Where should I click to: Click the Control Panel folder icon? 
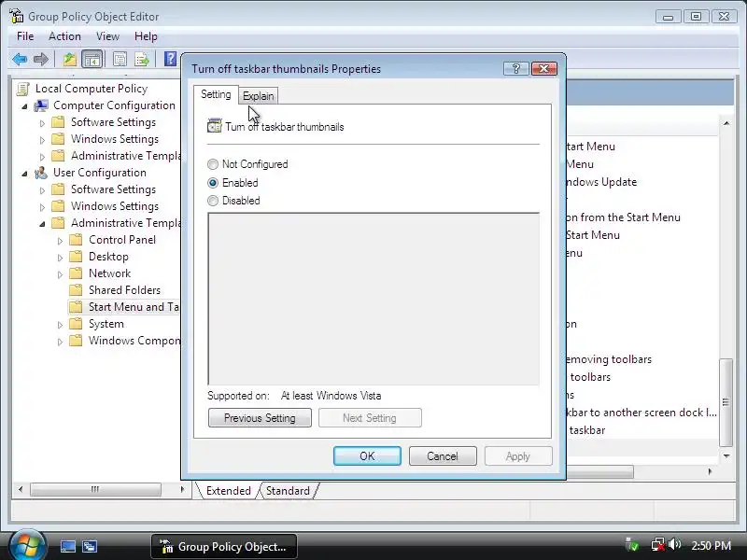click(76, 240)
